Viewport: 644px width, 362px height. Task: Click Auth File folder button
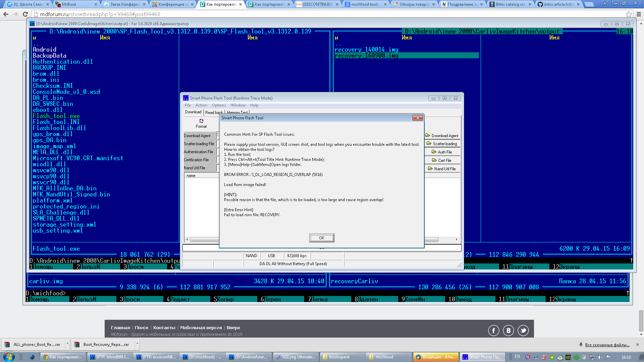tap(442, 152)
